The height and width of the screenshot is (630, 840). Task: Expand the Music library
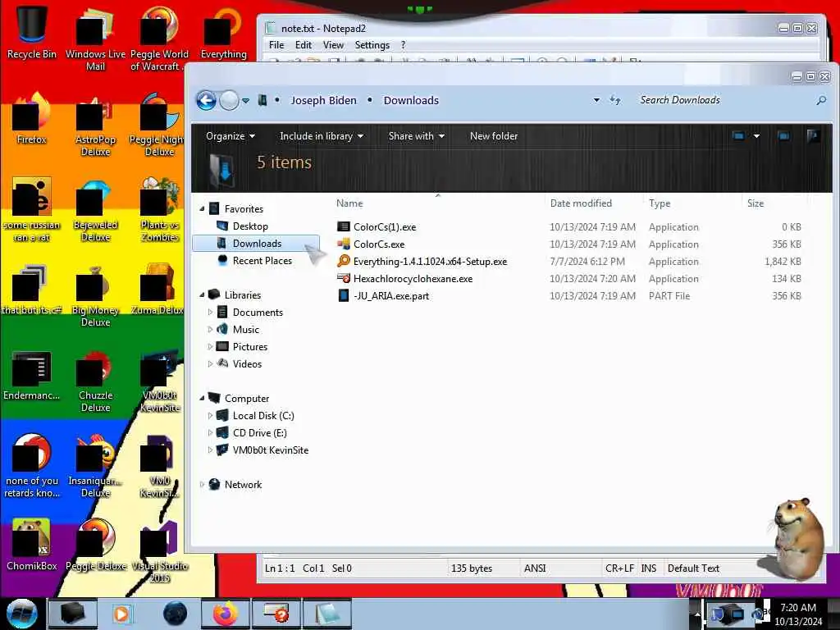coord(210,329)
